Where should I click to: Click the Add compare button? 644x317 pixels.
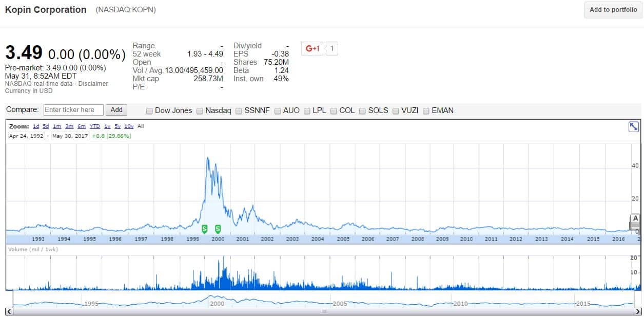117,109
